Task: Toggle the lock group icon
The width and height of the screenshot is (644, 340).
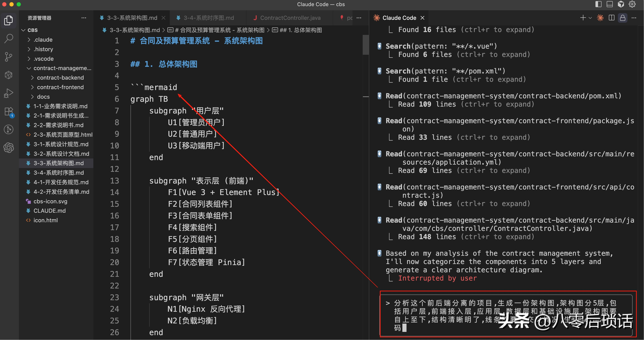Action: pyautogui.click(x=623, y=18)
